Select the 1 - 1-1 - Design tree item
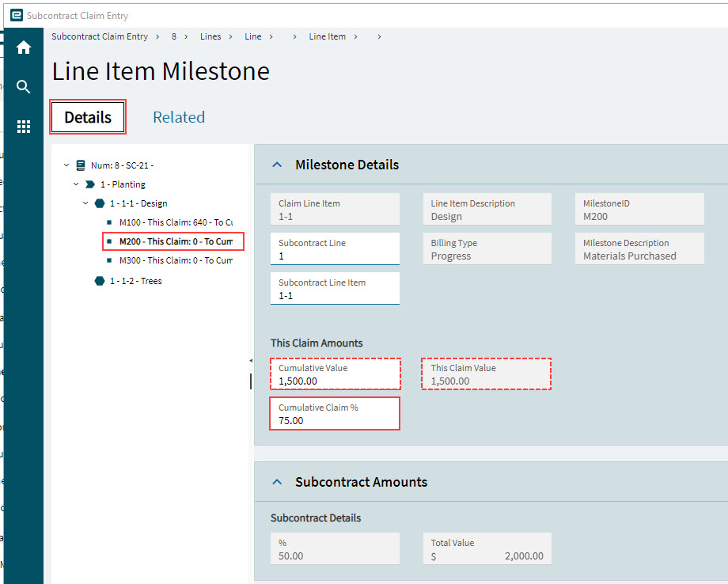The width and height of the screenshot is (728, 584). (138, 203)
